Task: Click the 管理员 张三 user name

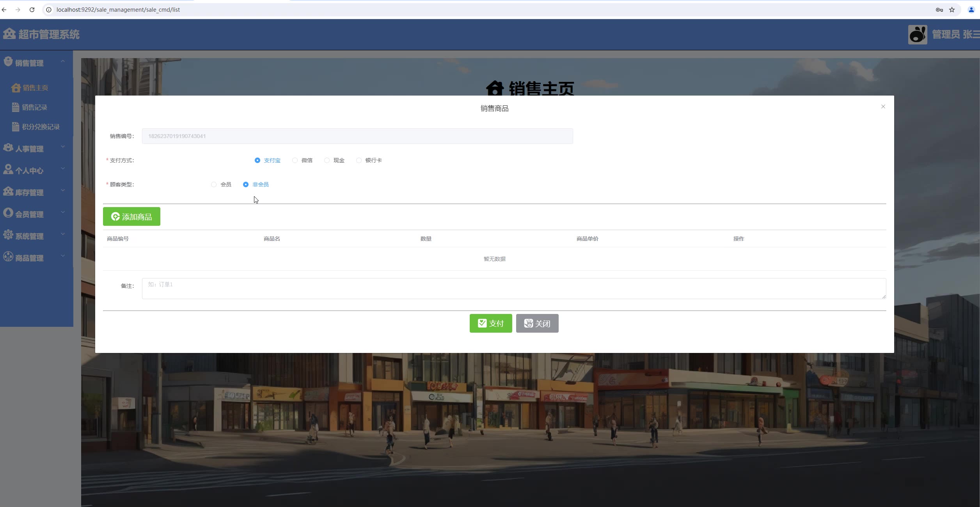Action: coord(956,35)
